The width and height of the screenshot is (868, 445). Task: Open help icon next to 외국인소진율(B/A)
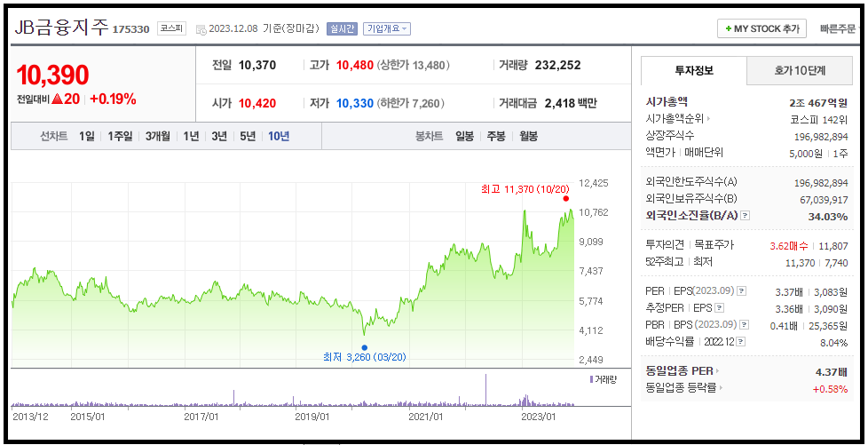click(746, 216)
